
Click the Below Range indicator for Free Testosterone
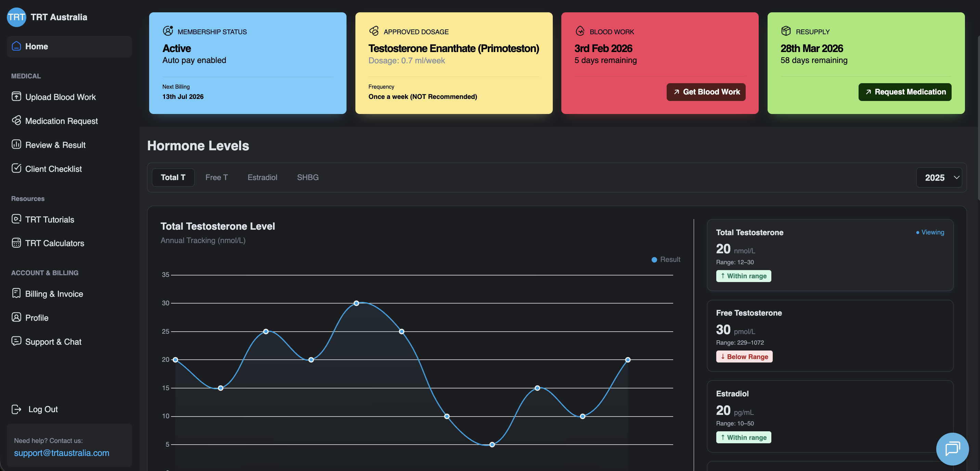744,356
